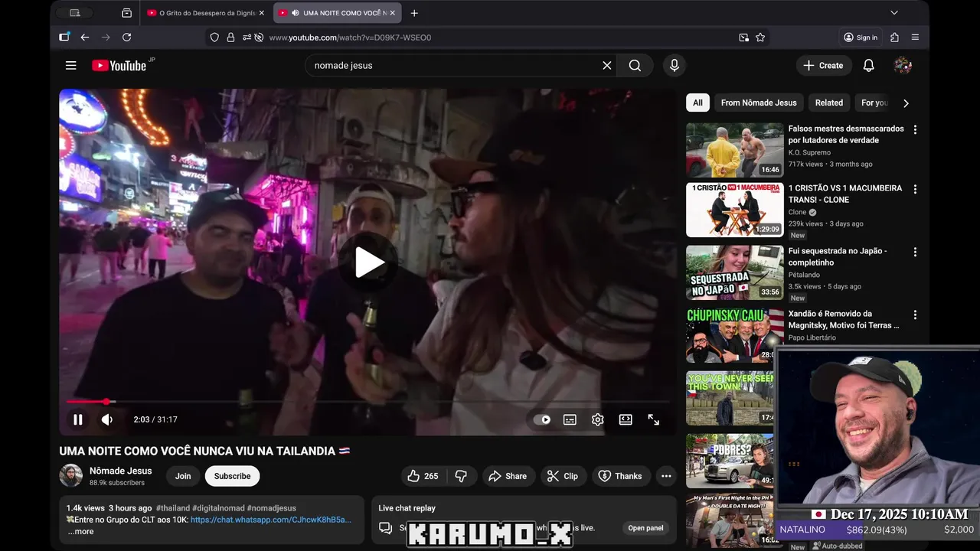Join the Nômade Jesus channel
This screenshot has height=551, width=980.
183,476
